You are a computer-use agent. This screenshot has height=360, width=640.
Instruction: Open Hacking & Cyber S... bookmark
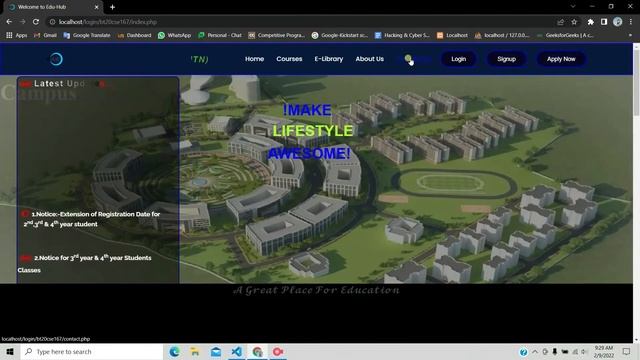coord(402,36)
